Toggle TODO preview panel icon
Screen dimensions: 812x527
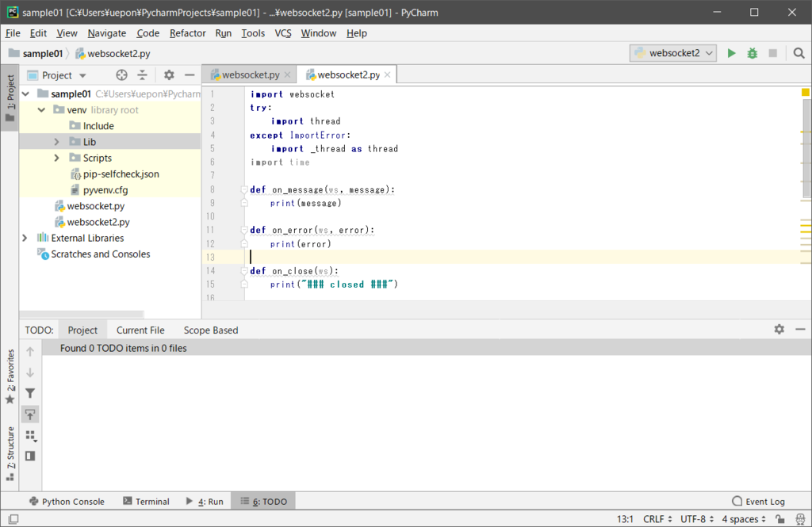pyautogui.click(x=30, y=456)
